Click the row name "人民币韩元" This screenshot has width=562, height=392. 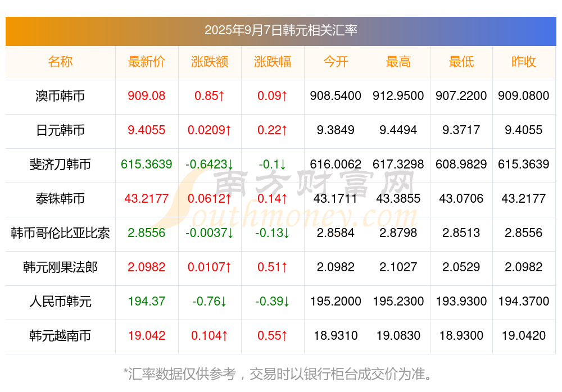(x=60, y=302)
